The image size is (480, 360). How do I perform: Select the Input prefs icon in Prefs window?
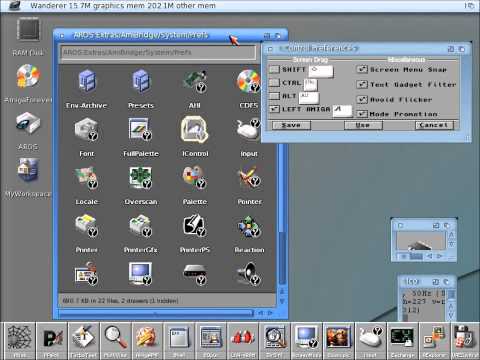(248, 129)
